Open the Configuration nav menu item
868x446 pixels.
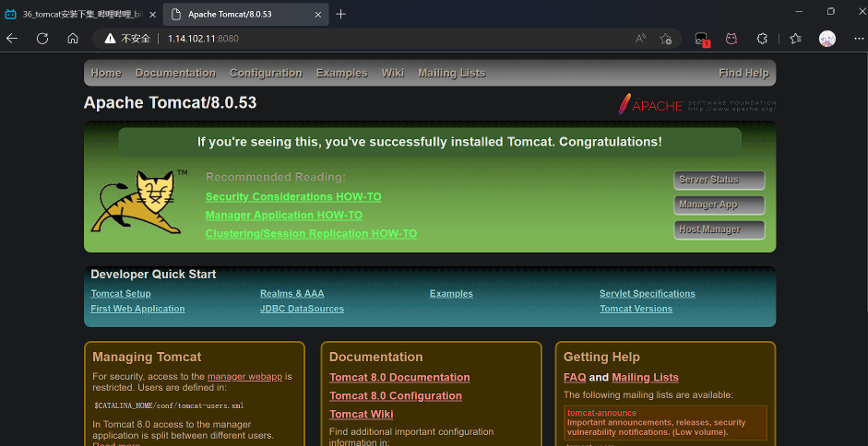(x=266, y=73)
